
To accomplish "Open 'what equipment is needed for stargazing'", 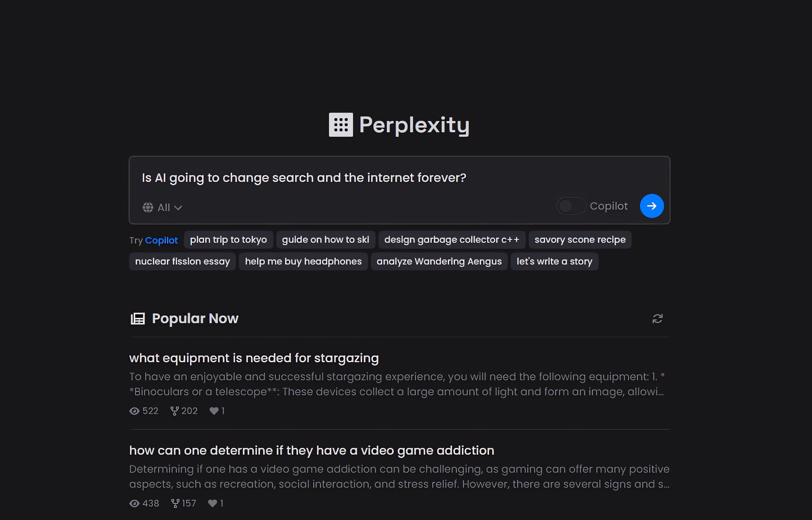I will [x=254, y=358].
